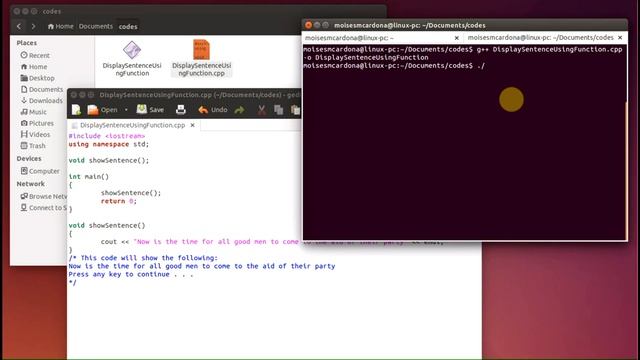Switch to the ~/Documents/codes terminal tab

click(x=540, y=38)
